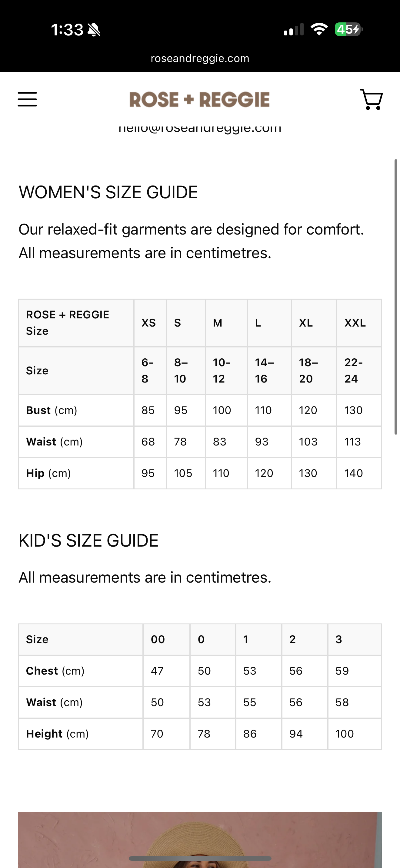
Task: Tap the Wi-Fi status icon
Action: [x=319, y=29]
